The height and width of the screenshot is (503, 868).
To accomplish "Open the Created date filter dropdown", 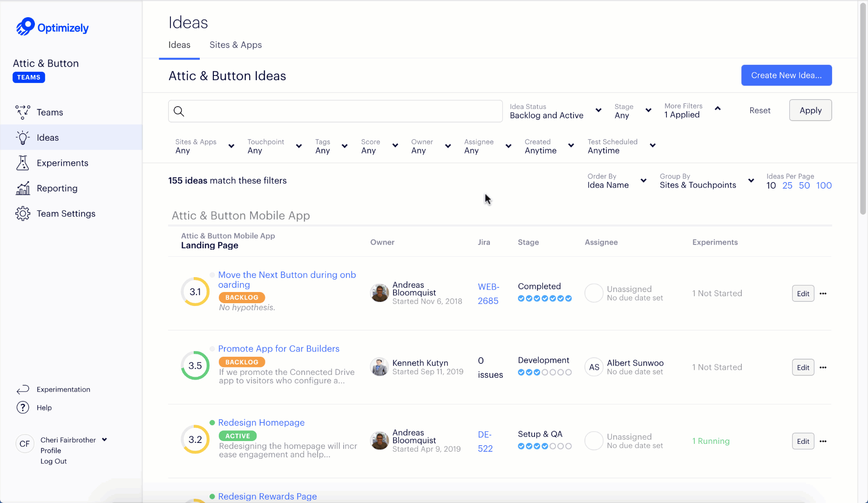I will tap(549, 146).
